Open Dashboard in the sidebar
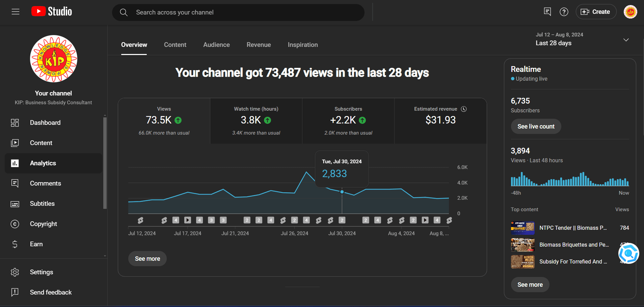Image resolution: width=644 pixels, height=307 pixels. tap(53, 123)
